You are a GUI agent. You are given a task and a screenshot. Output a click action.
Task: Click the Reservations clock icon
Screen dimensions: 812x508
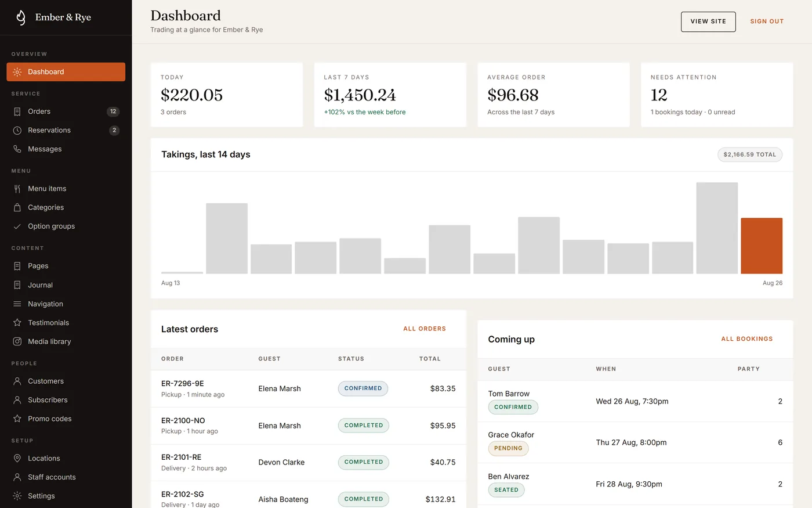click(x=17, y=130)
